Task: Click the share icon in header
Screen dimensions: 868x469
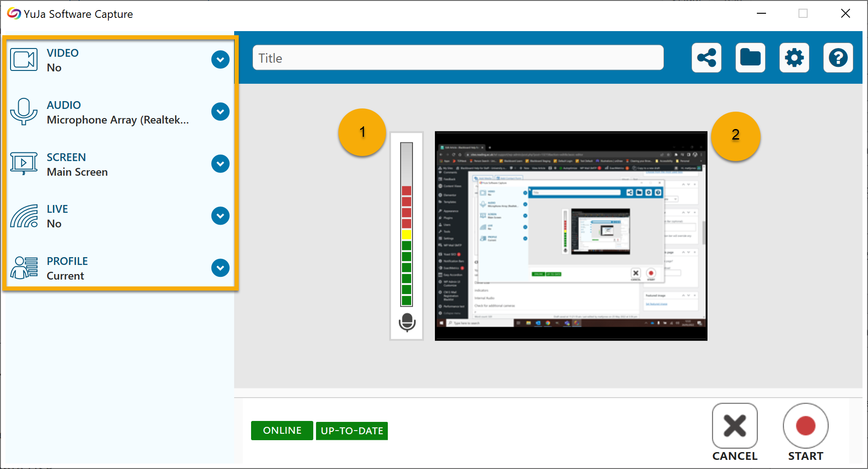Action: click(x=706, y=58)
